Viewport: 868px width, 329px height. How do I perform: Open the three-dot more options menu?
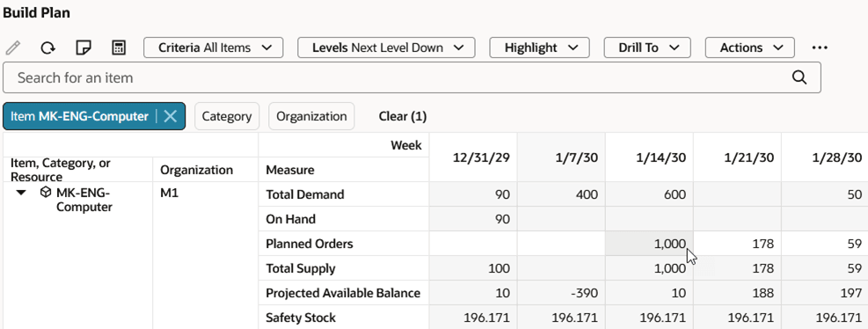[x=820, y=48]
